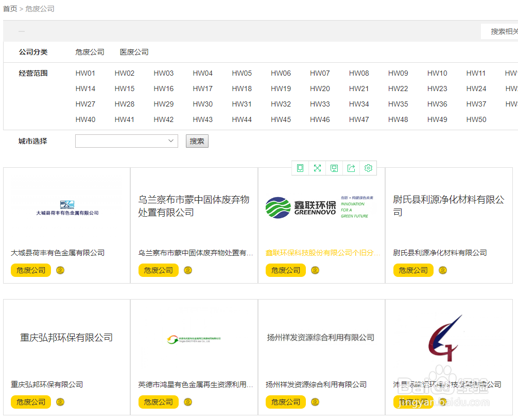Open 大城县荷丰有色金属有限公司 company name link
Screen dimensions: 518x420
pyautogui.click(x=58, y=253)
